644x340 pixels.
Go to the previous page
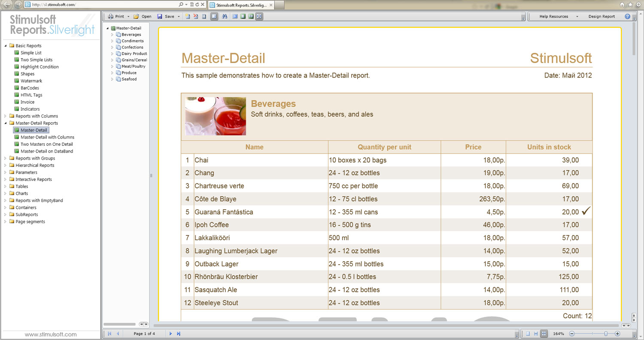[x=118, y=333]
